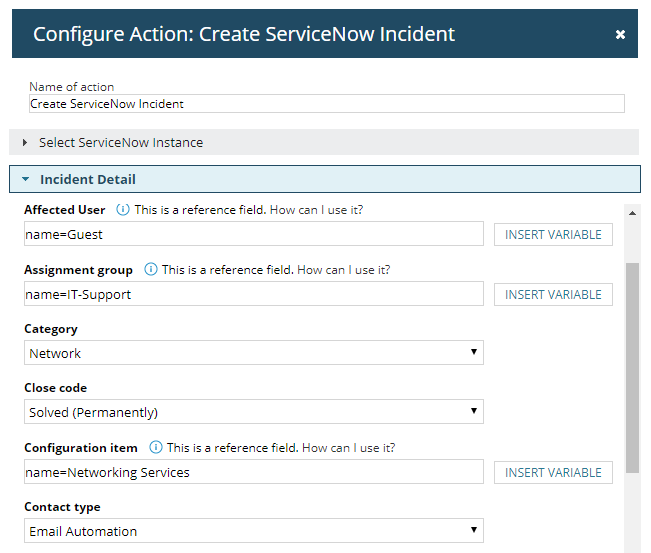Screen dimensions: 651x553
Task: Open the Close code dropdown
Action: (254, 412)
